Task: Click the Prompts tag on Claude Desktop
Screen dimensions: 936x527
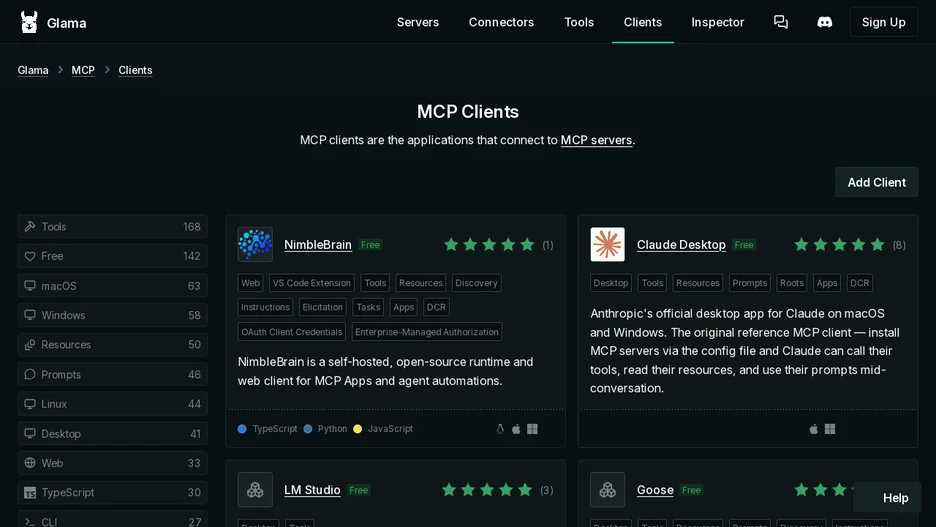Action: (750, 283)
